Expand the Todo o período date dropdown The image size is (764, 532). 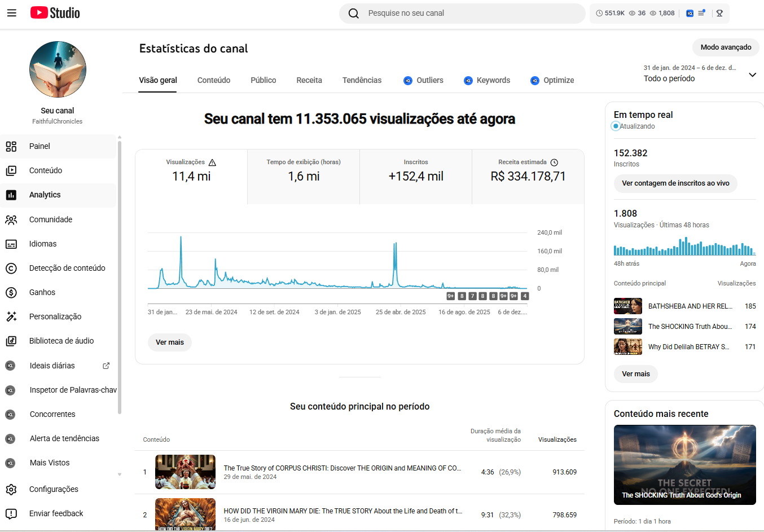pyautogui.click(x=752, y=74)
